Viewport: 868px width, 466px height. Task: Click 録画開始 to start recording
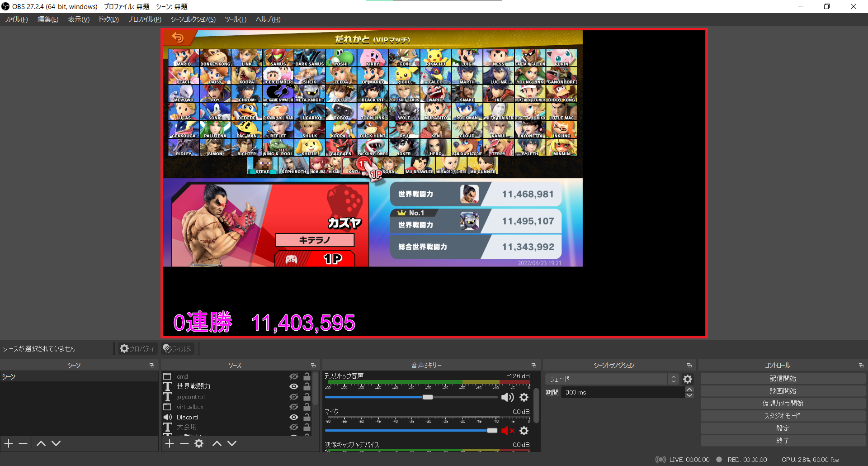point(783,391)
